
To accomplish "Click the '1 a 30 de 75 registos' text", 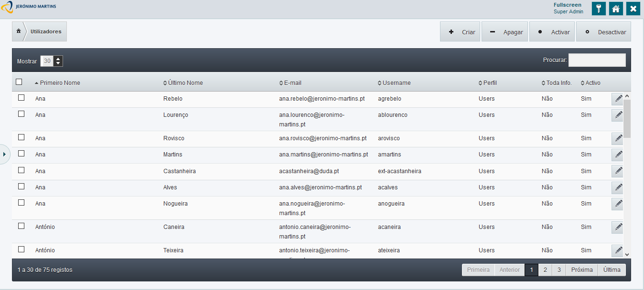I will tap(45, 270).
